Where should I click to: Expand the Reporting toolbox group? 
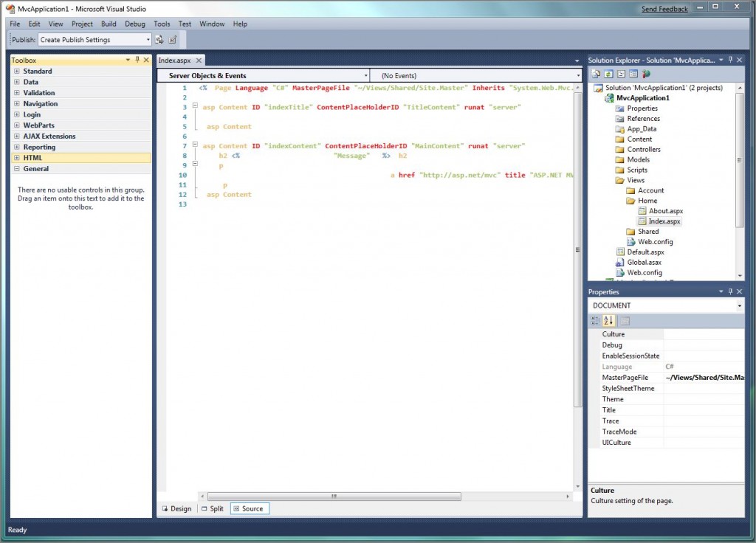tap(17, 147)
